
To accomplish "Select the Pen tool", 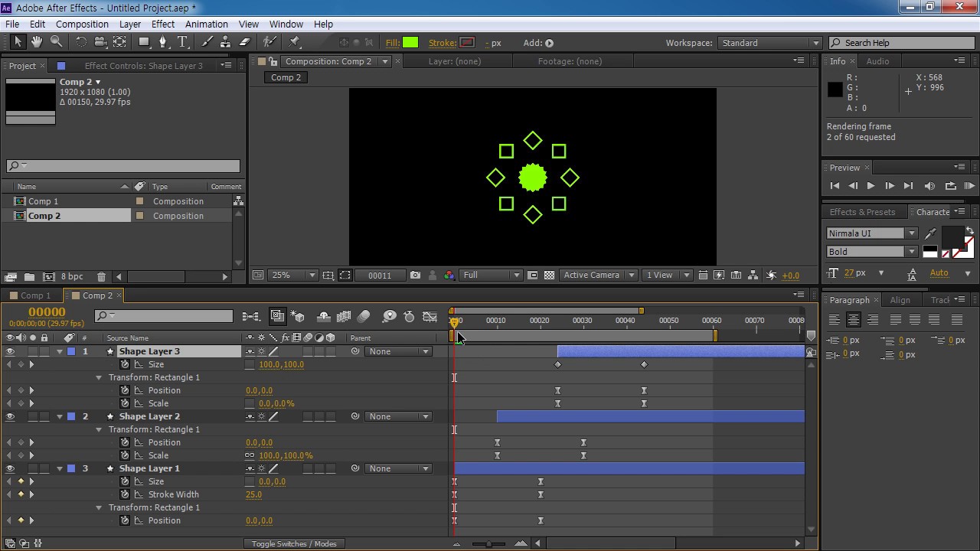I will point(162,42).
